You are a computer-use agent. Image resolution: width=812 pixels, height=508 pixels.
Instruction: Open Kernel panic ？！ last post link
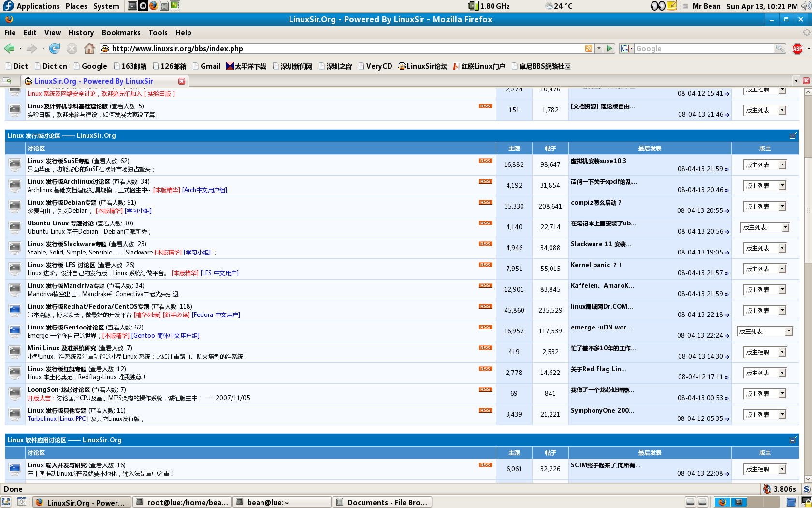tap(596, 265)
